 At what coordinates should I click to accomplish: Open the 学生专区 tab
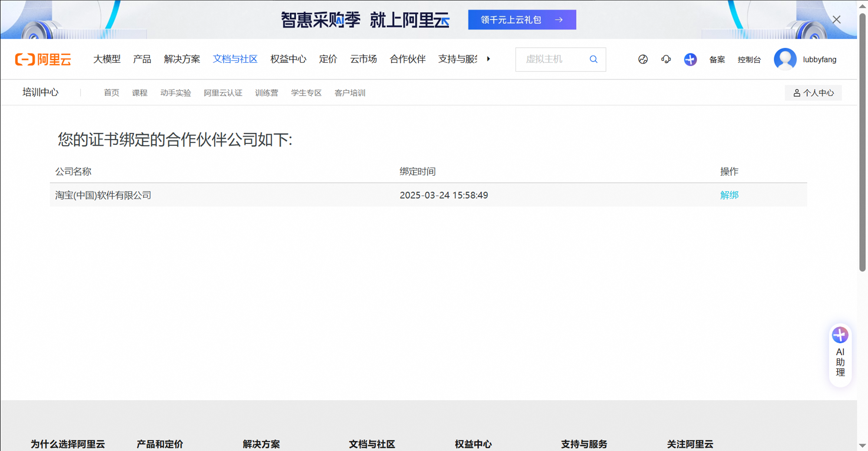coord(306,93)
